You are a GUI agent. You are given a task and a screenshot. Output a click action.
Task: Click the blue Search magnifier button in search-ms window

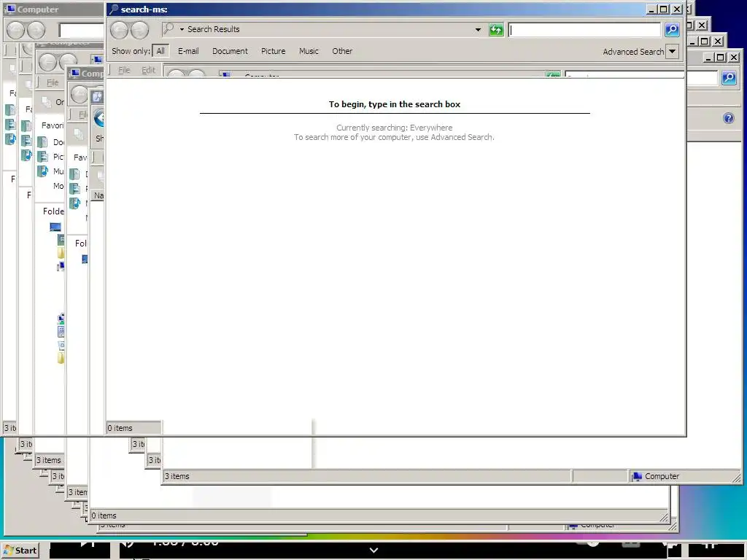pos(672,30)
